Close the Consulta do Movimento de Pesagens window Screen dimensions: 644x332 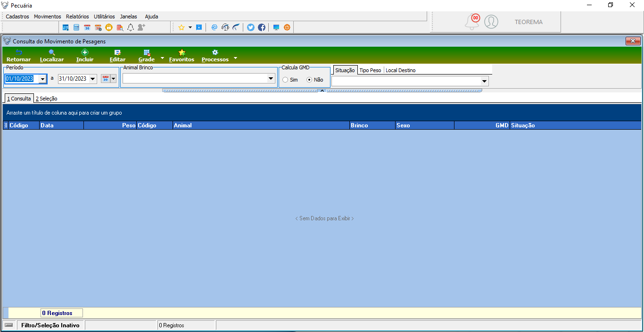coord(632,41)
